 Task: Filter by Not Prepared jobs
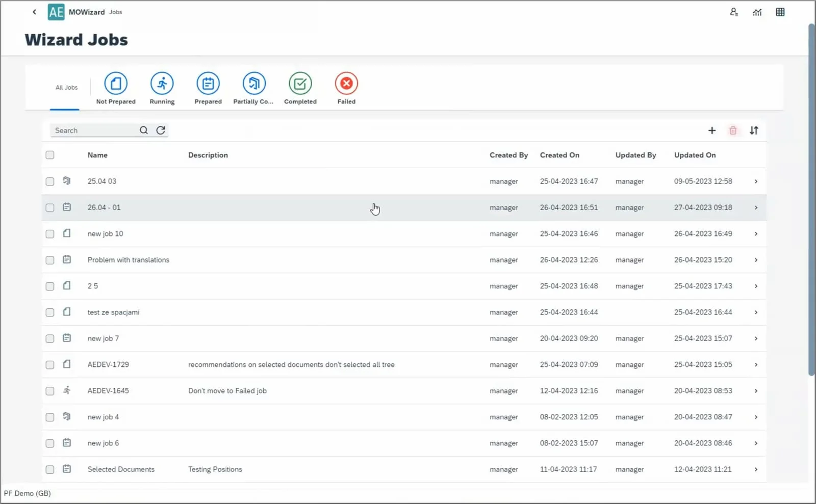[116, 88]
